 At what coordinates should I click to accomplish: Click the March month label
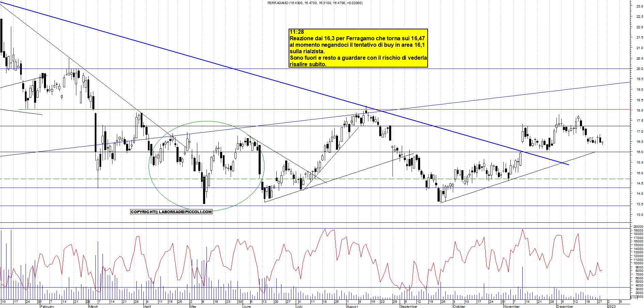coord(93,306)
